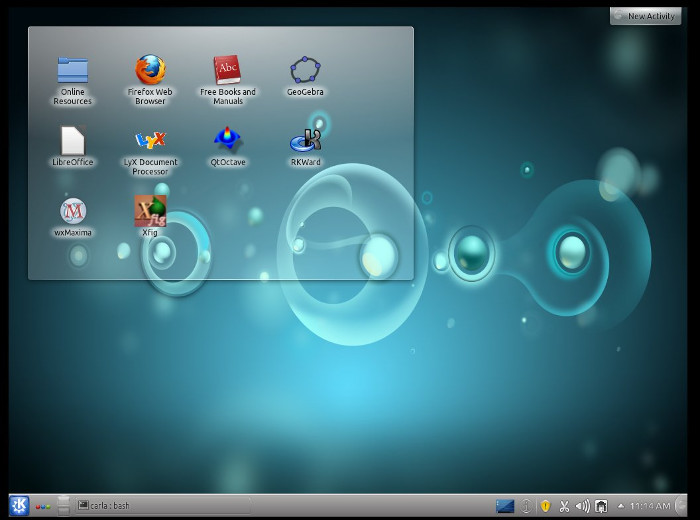The width and height of the screenshot is (700, 520).
Task: Open LibreOffice
Action: coord(72,146)
